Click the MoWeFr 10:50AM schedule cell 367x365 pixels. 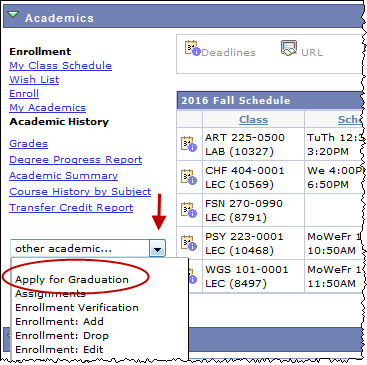(334, 243)
